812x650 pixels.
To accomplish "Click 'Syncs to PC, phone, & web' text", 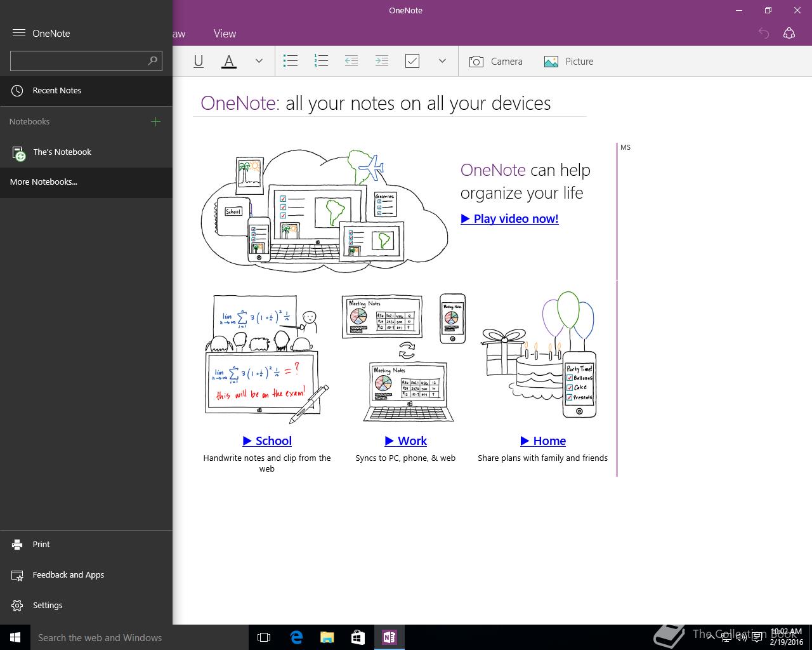I will click(x=405, y=458).
